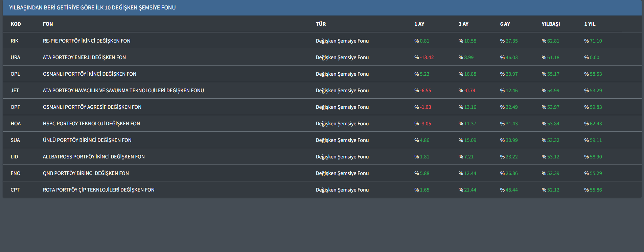
Task: Click the 1 YIL column header
Action: coord(590,24)
